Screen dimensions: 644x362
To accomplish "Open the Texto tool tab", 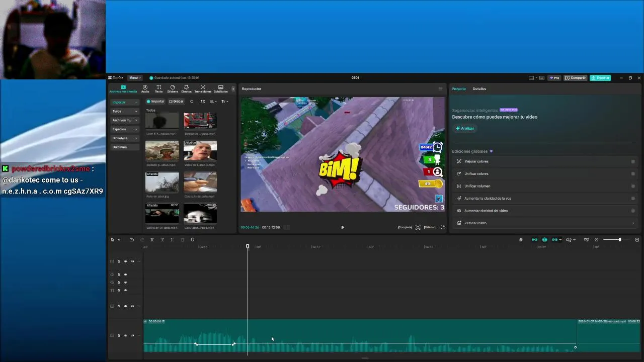I will pyautogui.click(x=158, y=88).
